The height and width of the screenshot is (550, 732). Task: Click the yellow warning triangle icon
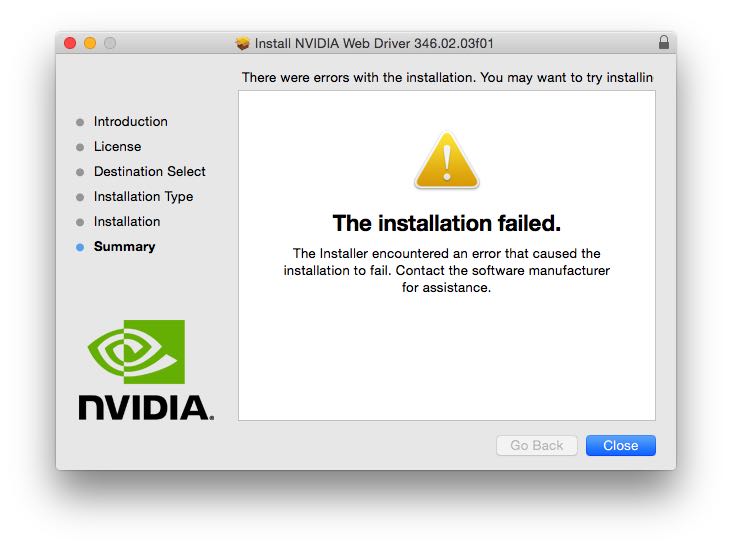[446, 161]
